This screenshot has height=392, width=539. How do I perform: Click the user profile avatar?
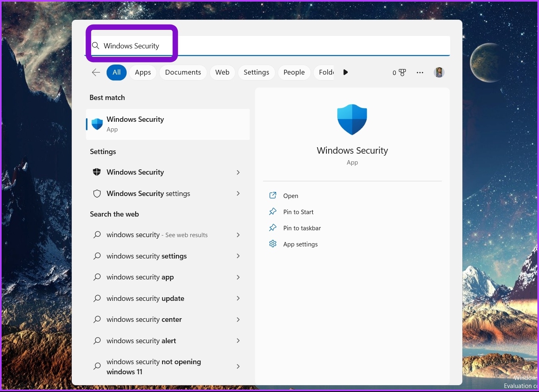pyautogui.click(x=439, y=73)
